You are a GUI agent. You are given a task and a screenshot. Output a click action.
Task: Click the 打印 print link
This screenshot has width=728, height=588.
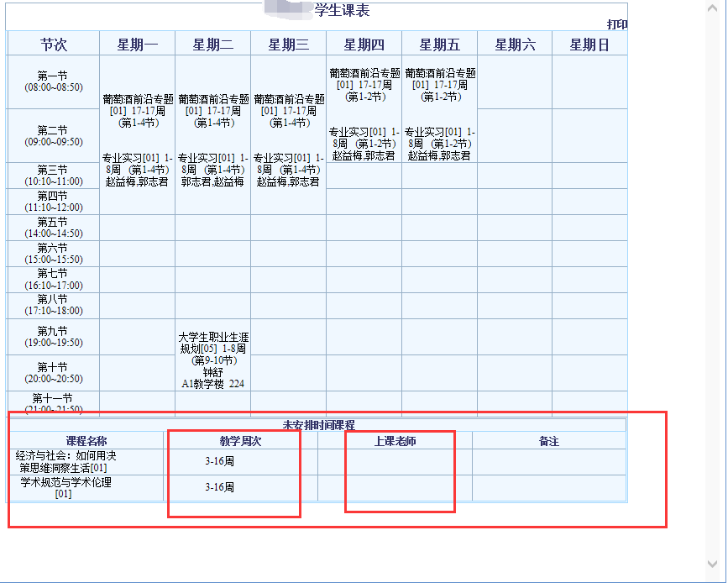(x=617, y=24)
